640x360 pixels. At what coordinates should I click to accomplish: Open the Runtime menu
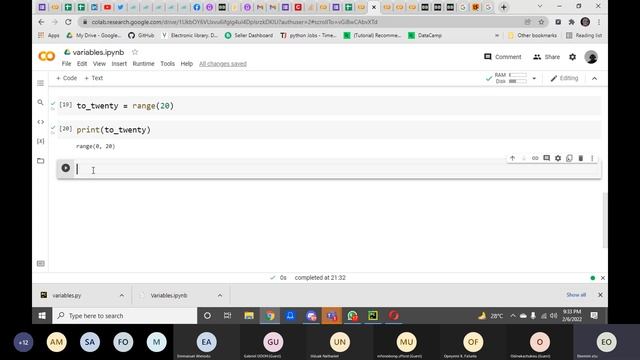(144, 64)
